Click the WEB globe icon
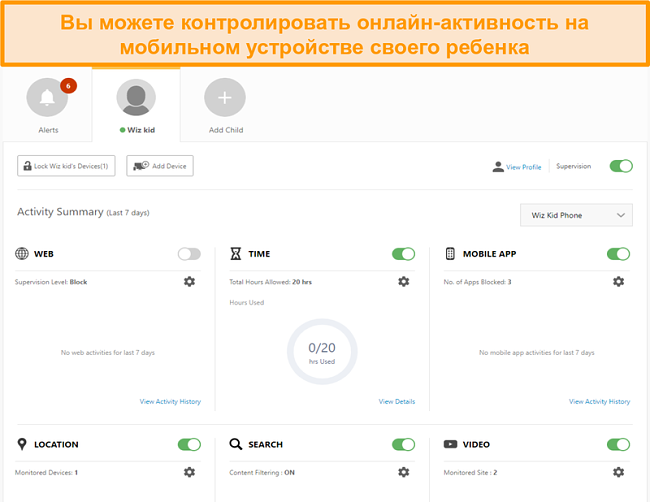This screenshot has height=502, width=650. point(22,253)
